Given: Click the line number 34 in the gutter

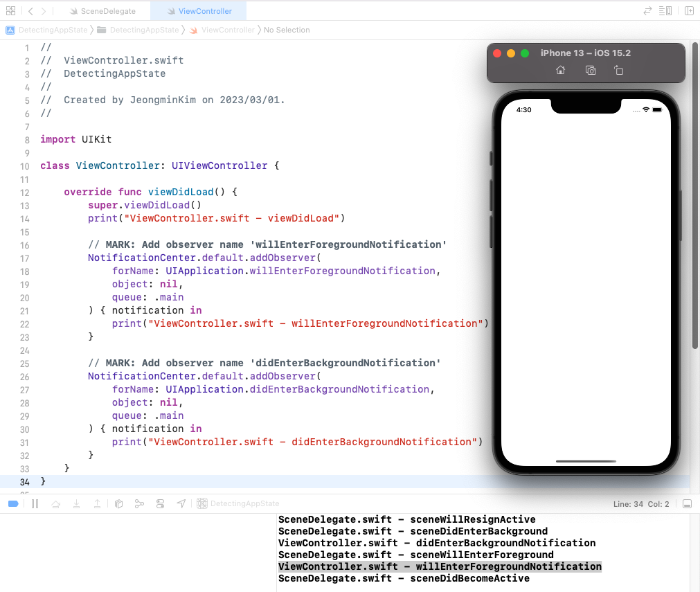Looking at the screenshot, I should [24, 482].
